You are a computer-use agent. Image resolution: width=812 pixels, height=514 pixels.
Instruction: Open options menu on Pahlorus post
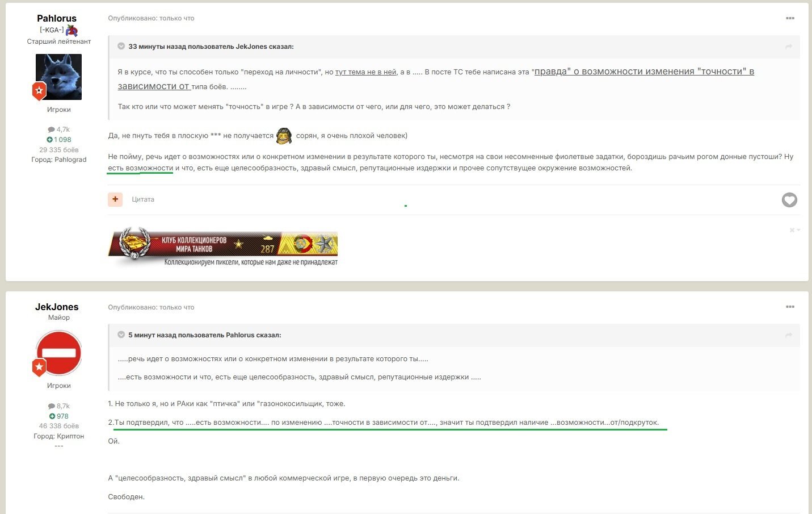(790, 18)
